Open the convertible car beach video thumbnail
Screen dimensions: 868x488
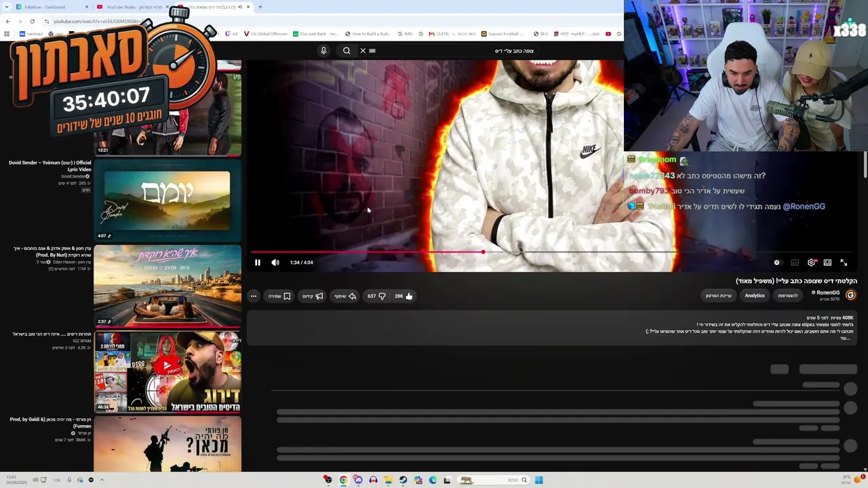coord(167,285)
